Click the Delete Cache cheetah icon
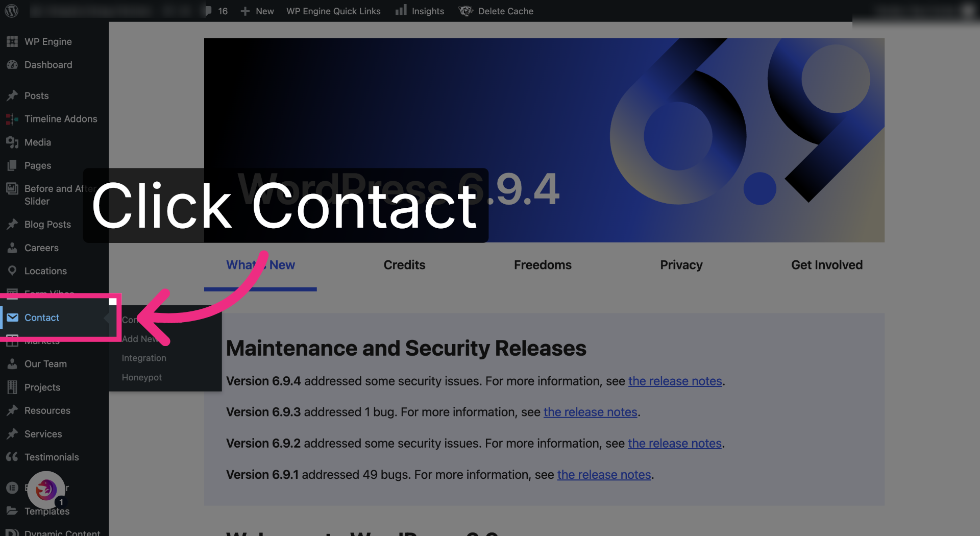This screenshot has height=536, width=980. pos(465,11)
